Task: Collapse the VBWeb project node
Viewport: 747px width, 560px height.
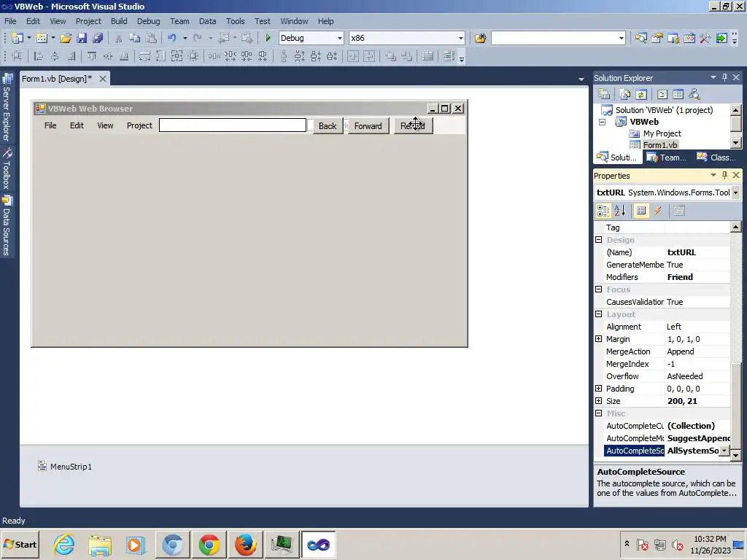Action: click(x=602, y=122)
